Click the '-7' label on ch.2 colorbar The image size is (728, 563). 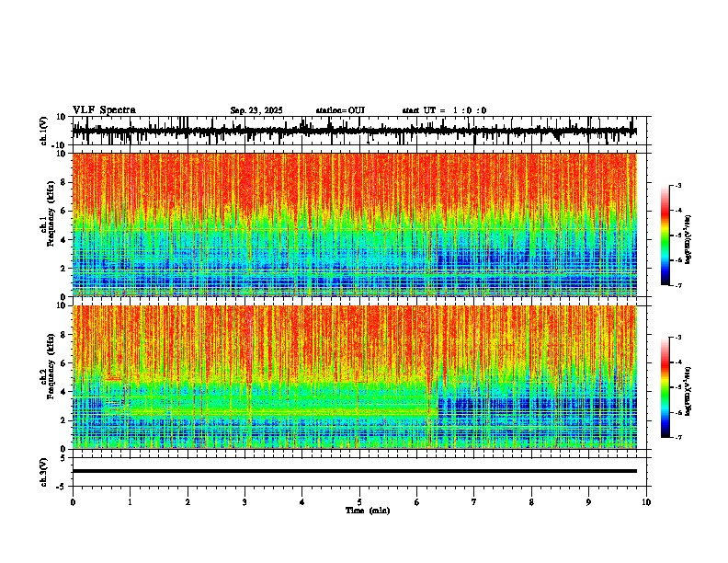click(x=678, y=437)
